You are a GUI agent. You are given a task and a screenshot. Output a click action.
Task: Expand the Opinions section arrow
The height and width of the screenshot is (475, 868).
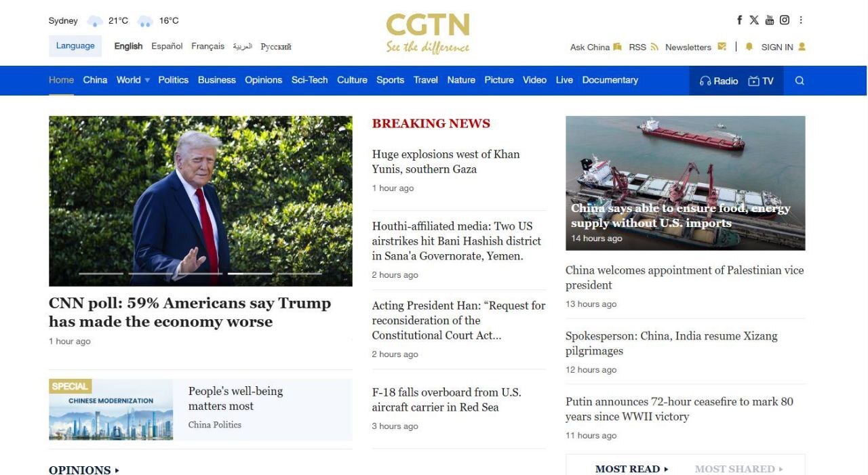[x=117, y=470]
